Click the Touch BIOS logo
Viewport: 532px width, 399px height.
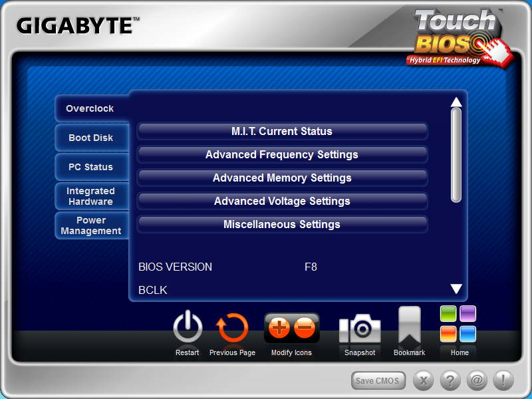[460, 38]
